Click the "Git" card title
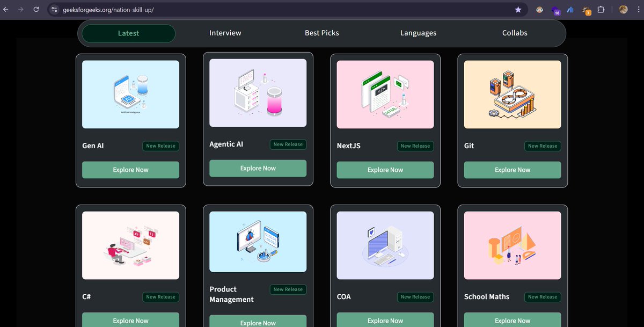This screenshot has width=644, height=327. click(469, 146)
